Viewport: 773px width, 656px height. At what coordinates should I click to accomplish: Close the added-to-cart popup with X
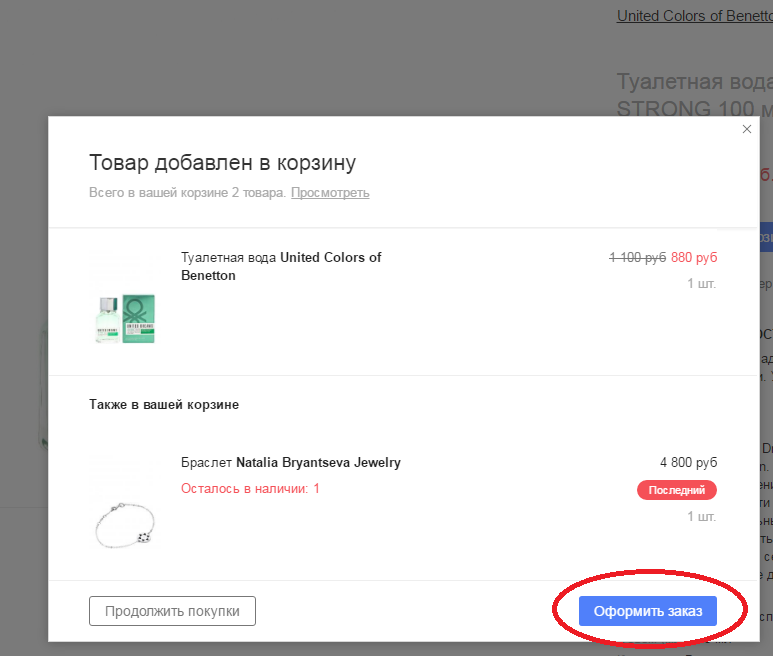click(x=746, y=129)
